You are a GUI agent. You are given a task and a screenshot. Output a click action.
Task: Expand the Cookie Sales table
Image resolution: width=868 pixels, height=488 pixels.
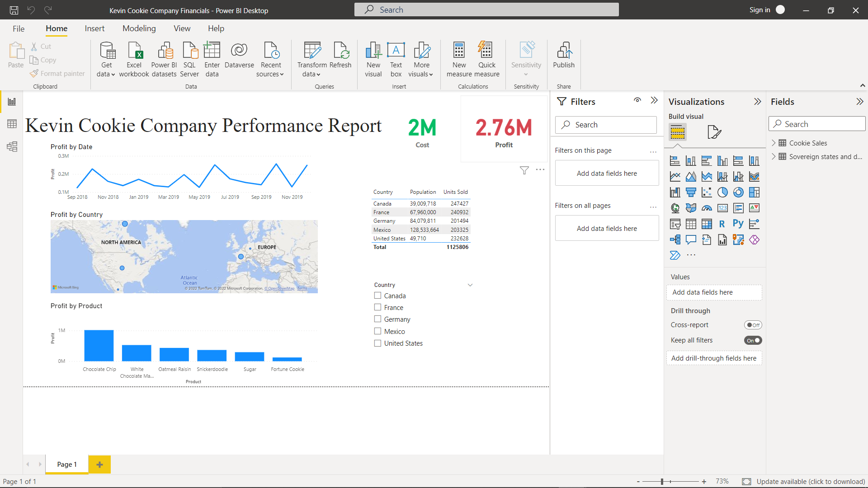tap(774, 143)
